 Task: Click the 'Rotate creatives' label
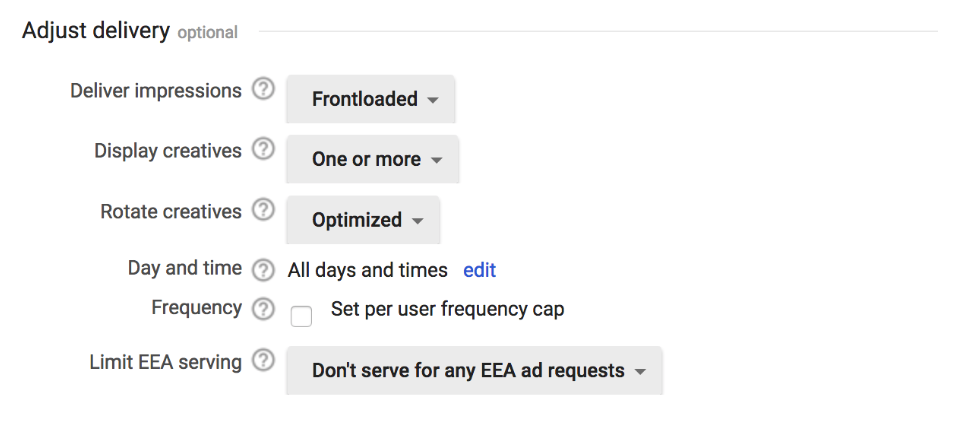171,211
